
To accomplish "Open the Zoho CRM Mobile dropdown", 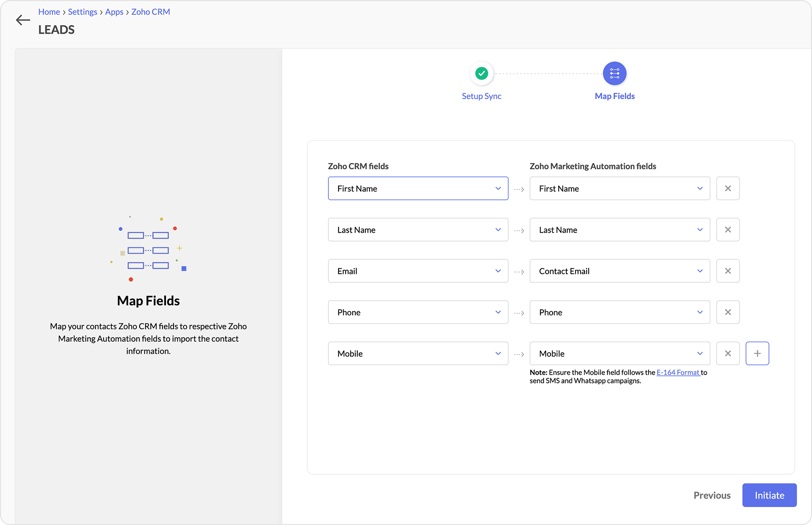I will tap(418, 353).
